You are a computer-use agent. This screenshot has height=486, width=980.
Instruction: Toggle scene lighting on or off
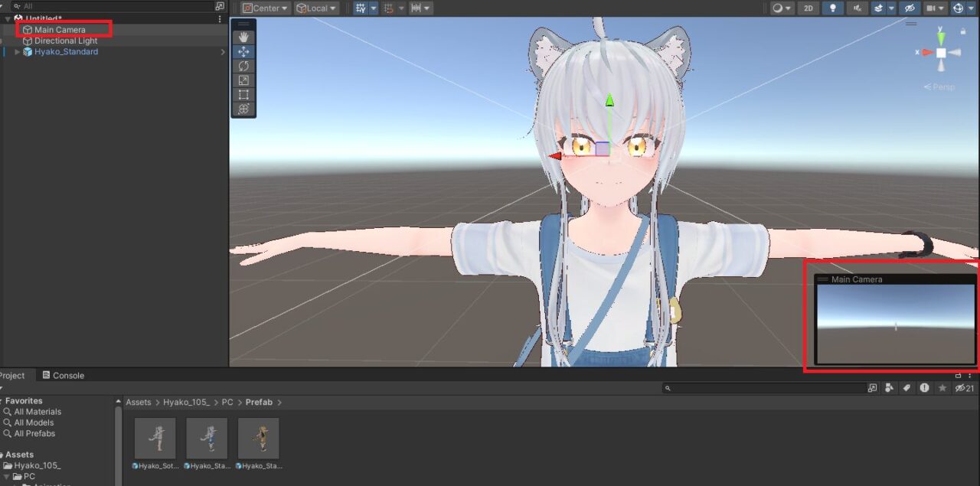click(833, 8)
